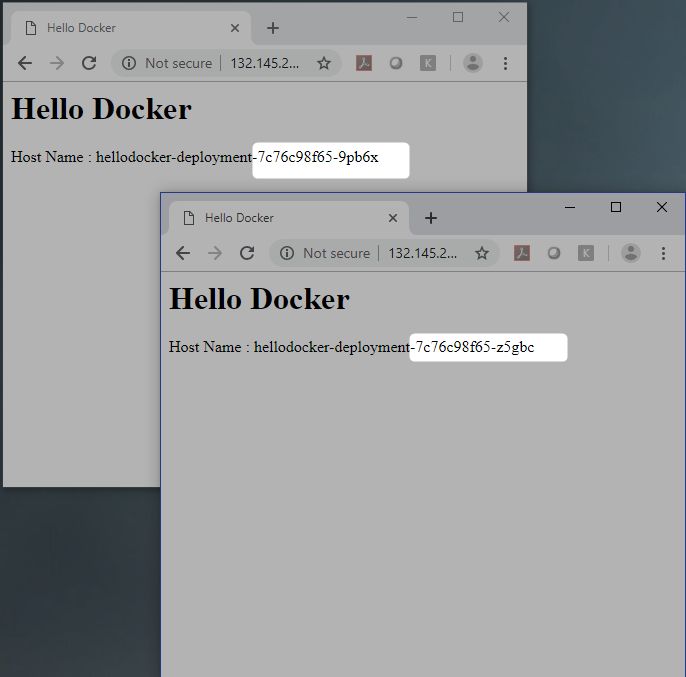The image size is (686, 677).
Task: Bookmark the page with the star in the front window
Action: point(482,253)
